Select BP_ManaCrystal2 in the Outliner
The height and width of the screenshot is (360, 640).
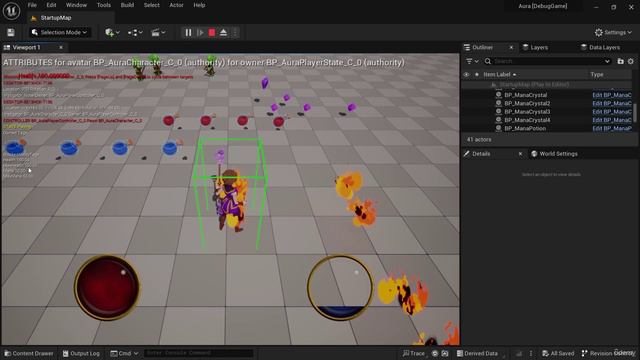[527, 104]
